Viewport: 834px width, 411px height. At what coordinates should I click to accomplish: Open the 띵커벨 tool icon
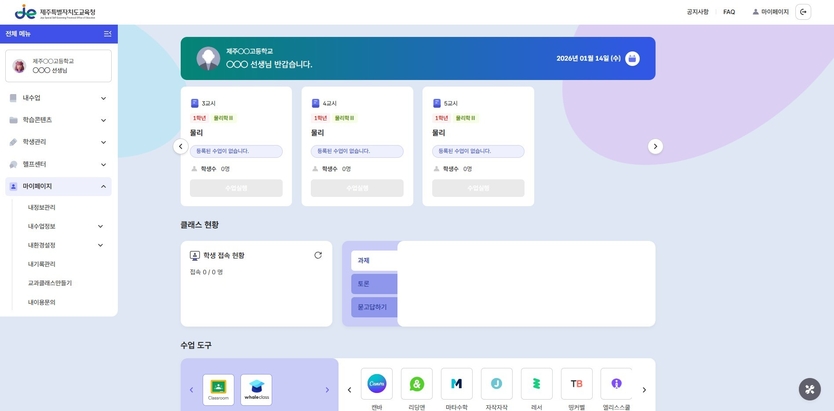point(577,384)
